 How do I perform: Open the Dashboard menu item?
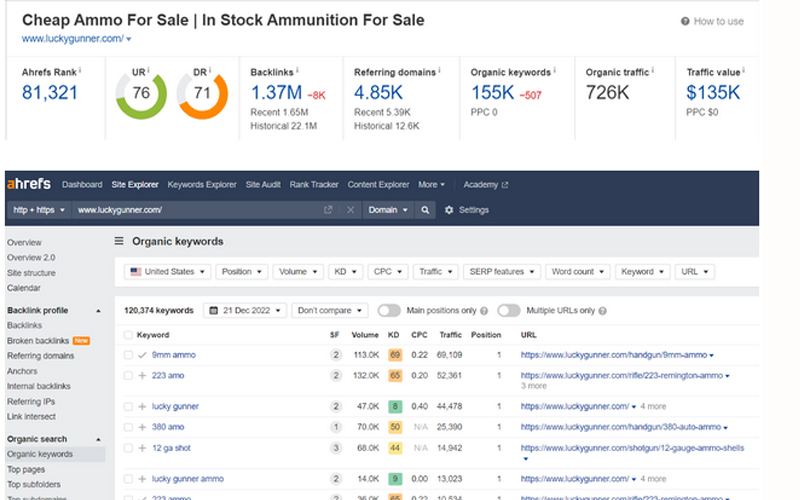[x=82, y=185]
